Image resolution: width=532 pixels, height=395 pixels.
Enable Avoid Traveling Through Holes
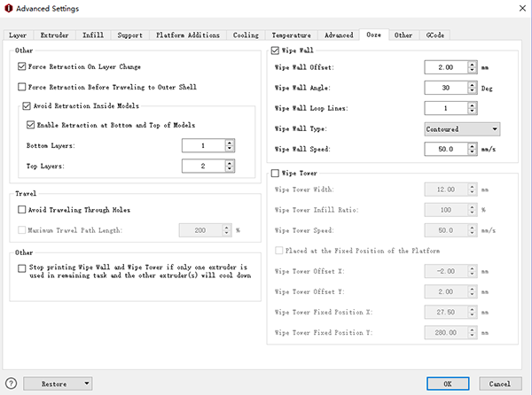(x=22, y=210)
